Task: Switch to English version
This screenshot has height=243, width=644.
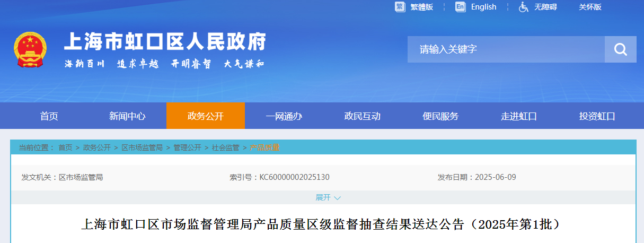Action: (x=483, y=7)
